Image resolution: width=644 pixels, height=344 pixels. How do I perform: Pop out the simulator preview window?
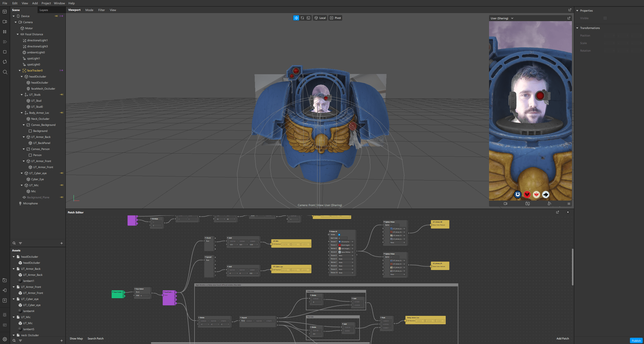(569, 18)
